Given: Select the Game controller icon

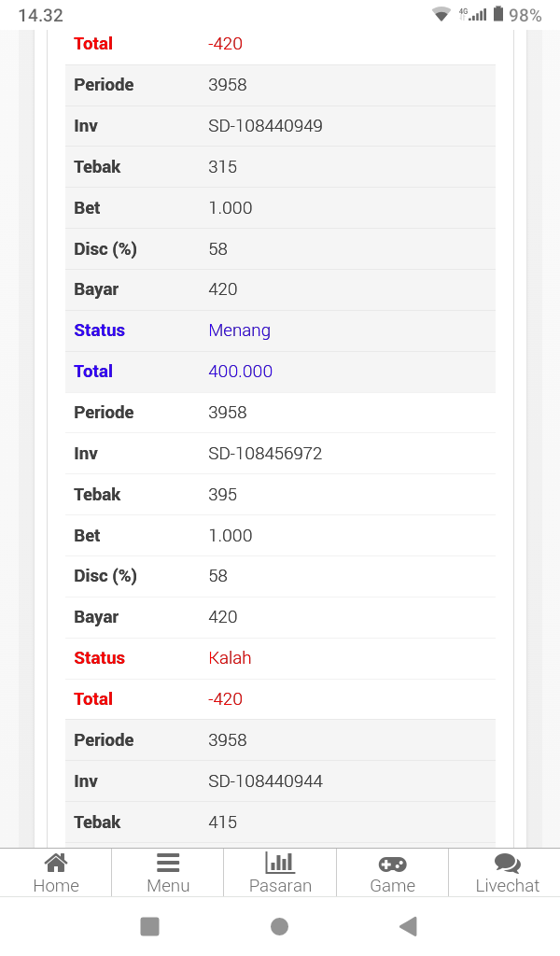Looking at the screenshot, I should pos(392,864).
